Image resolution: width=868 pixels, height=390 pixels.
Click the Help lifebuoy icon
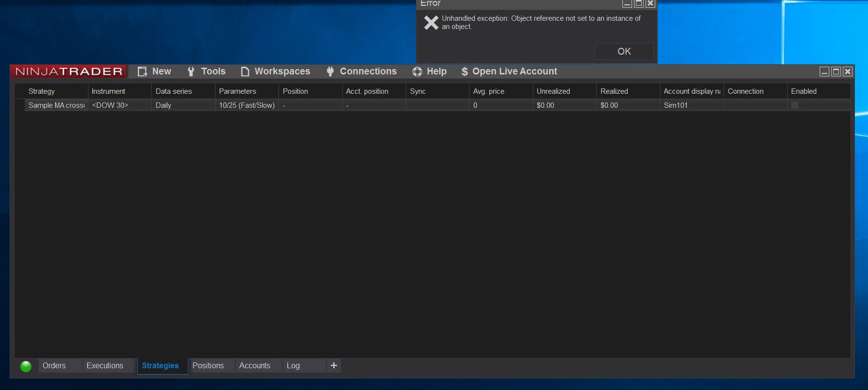click(417, 72)
